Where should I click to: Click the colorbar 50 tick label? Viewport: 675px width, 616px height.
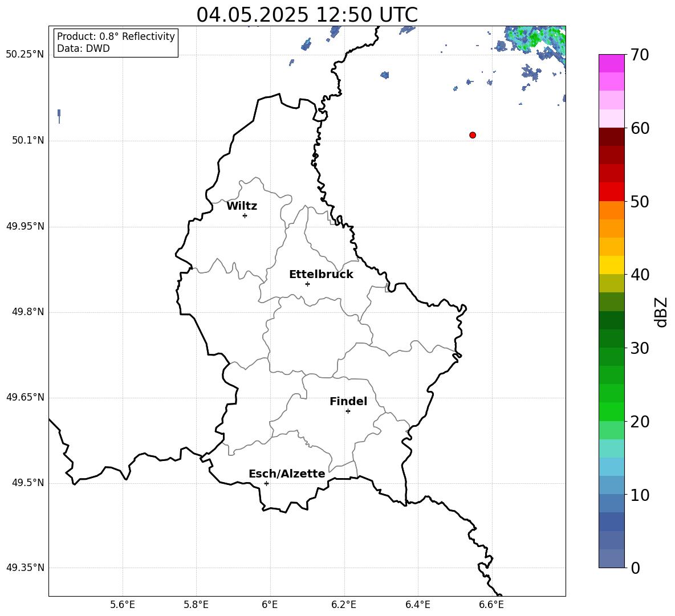[x=640, y=201]
